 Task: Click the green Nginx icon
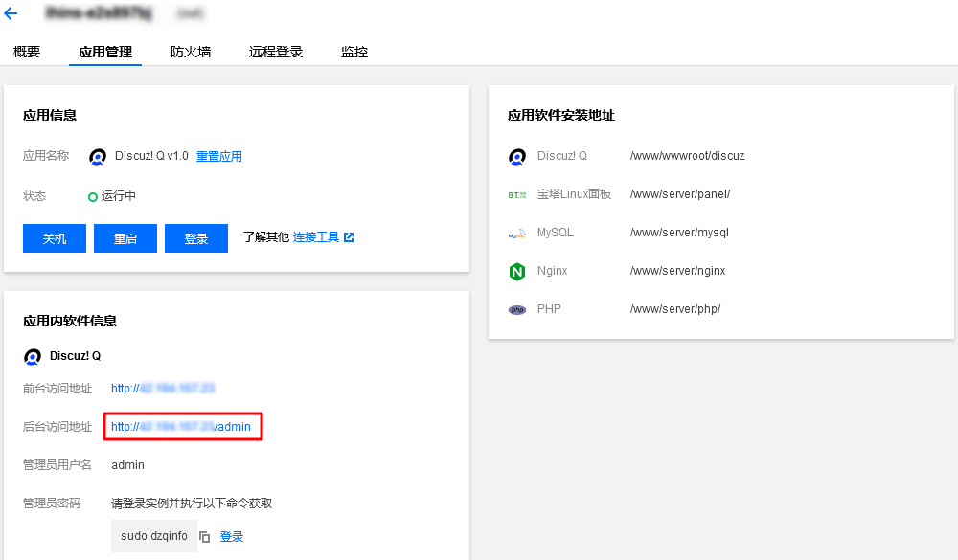coord(517,271)
